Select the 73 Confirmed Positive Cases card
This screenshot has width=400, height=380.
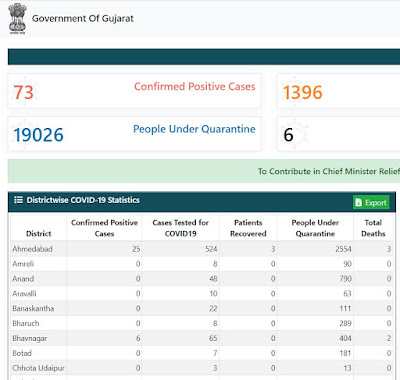tap(134, 91)
